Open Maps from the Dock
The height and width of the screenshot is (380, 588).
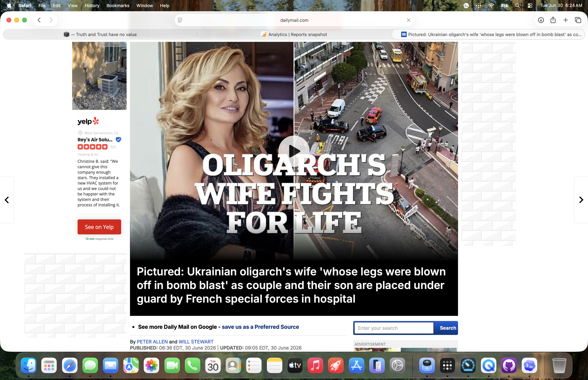point(131,365)
